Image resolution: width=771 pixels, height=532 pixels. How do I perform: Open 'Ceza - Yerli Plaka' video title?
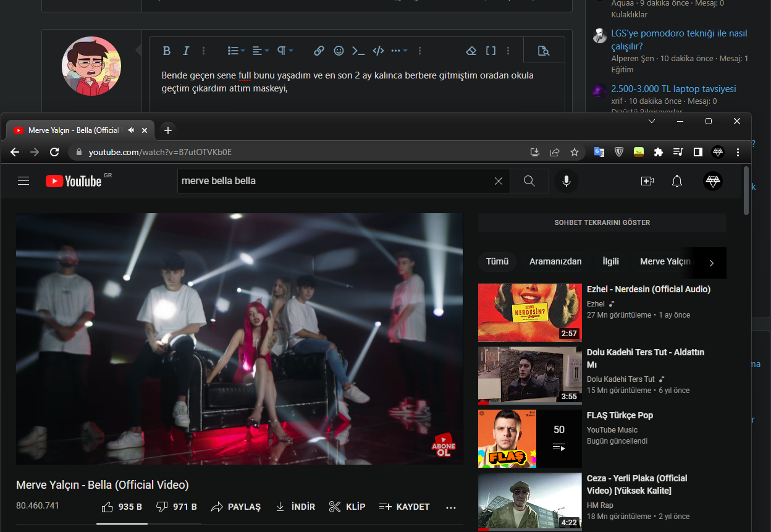click(637, 484)
